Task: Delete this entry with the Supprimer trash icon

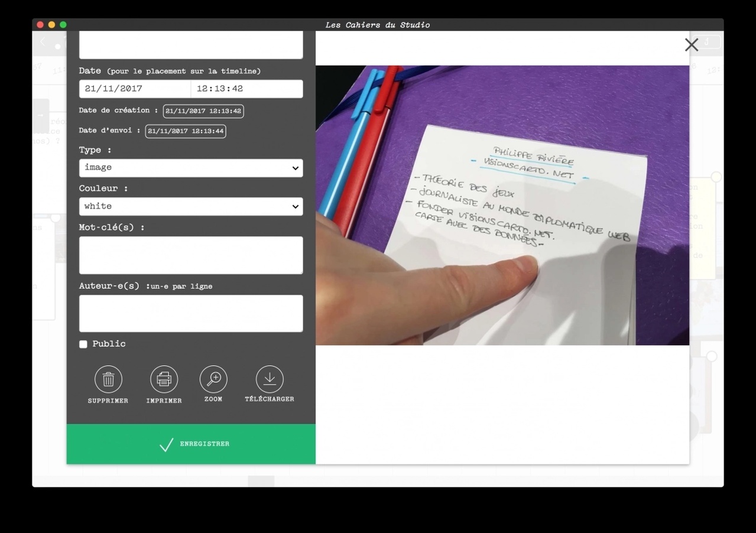Action: [x=108, y=379]
